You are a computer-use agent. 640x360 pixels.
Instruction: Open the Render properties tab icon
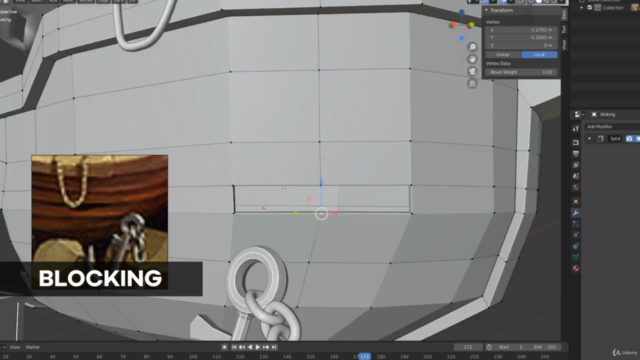pyautogui.click(x=576, y=142)
